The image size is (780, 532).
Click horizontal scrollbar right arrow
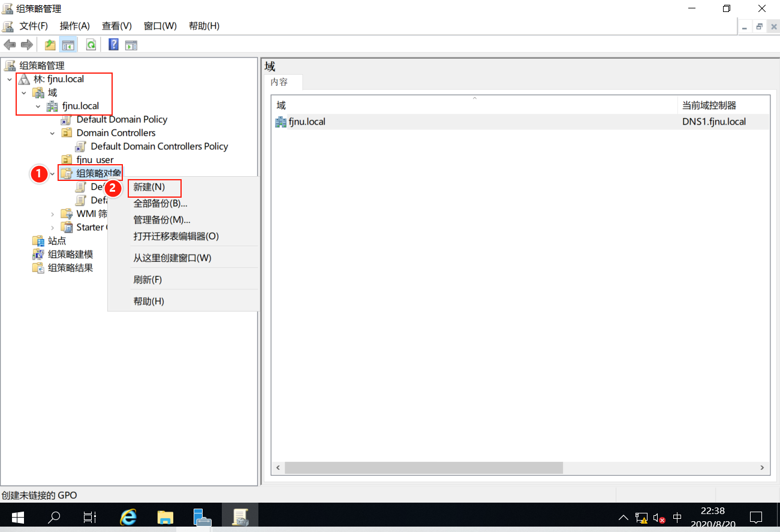pyautogui.click(x=762, y=468)
